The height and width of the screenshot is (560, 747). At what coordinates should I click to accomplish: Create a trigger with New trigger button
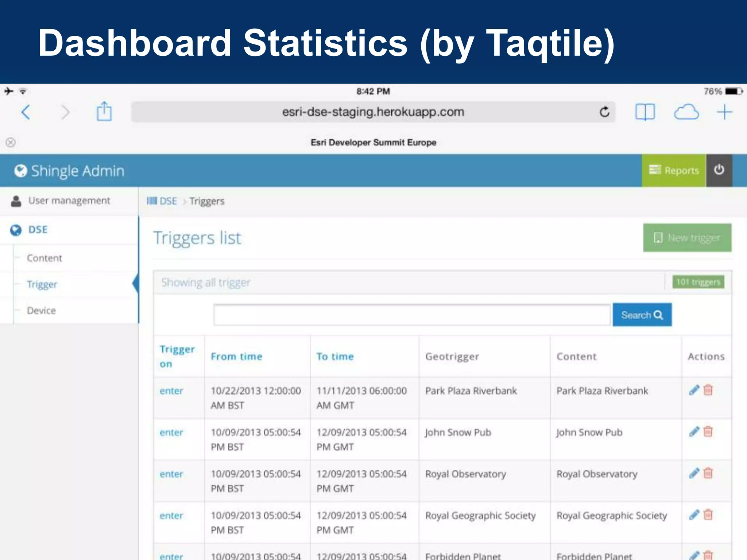point(687,237)
